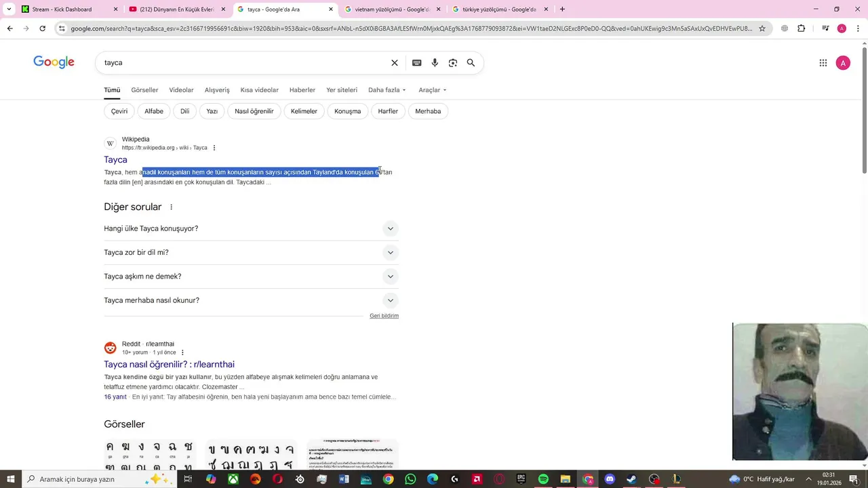Open the Google apps grid

(x=823, y=63)
